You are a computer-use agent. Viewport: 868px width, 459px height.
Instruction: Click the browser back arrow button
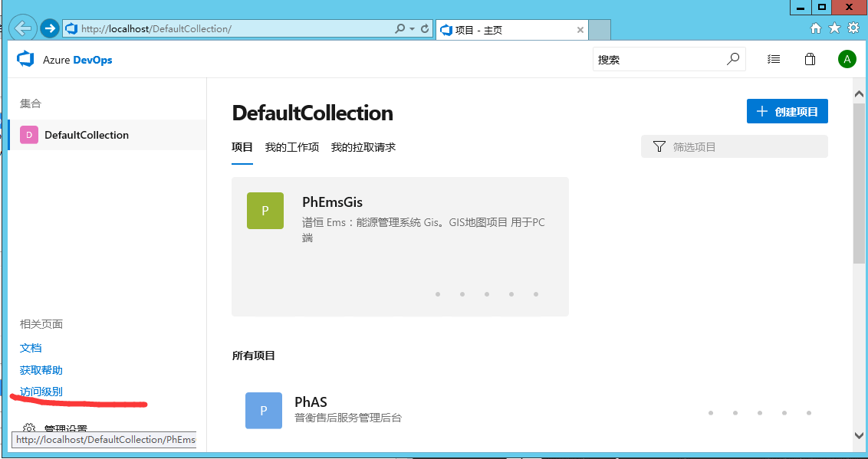[23, 29]
